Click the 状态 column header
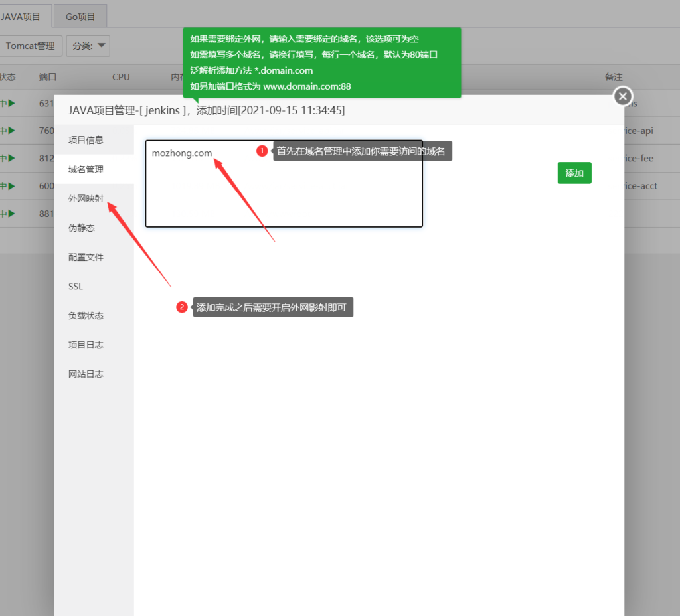Viewport: 680px width, 616px height. coord(8,77)
